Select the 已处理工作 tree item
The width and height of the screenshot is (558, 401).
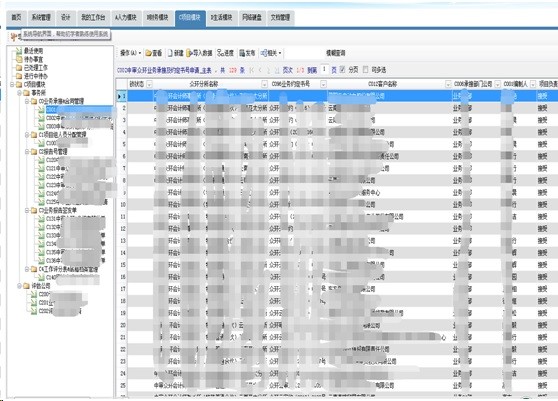(36, 68)
